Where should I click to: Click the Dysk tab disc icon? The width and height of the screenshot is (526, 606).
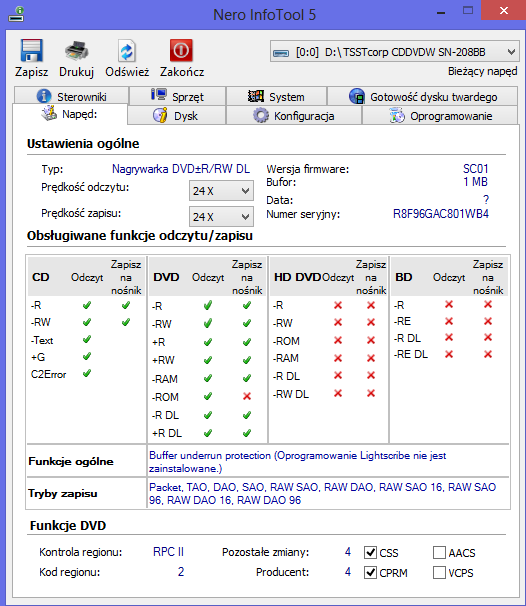160,115
